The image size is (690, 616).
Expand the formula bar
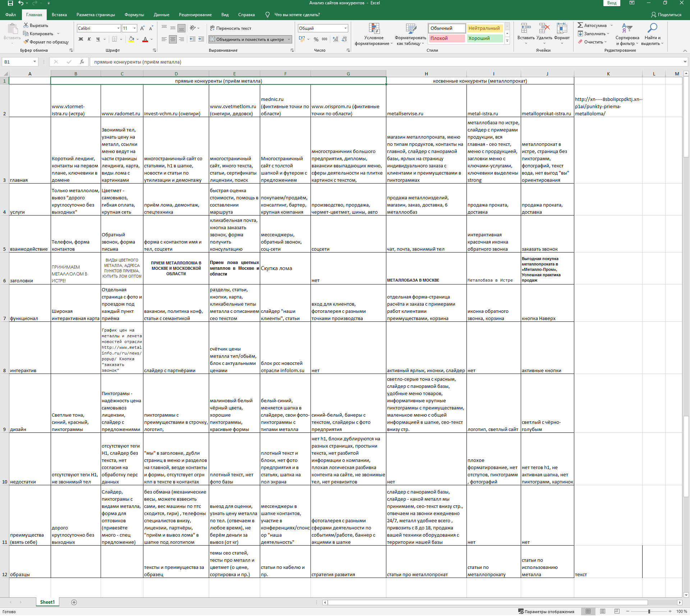pos(685,62)
